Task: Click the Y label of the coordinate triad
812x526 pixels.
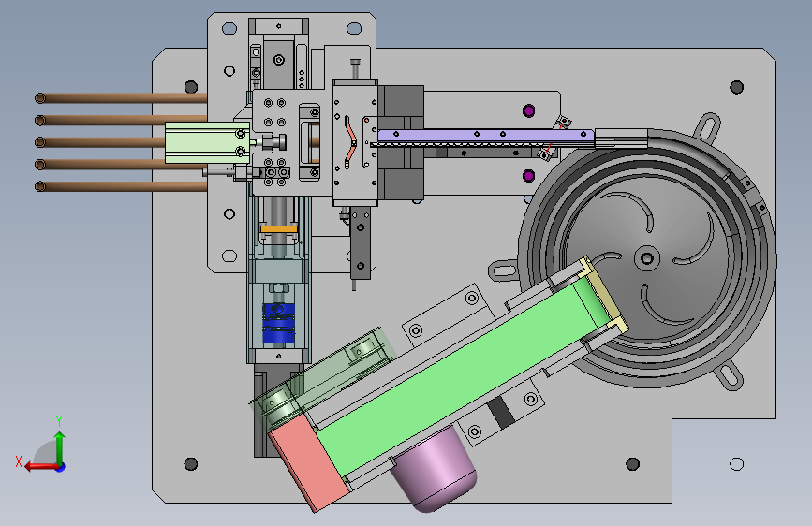Action: [x=59, y=421]
